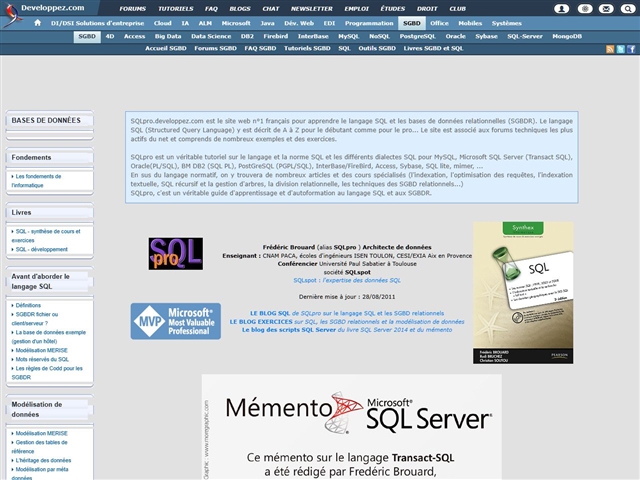Click the round settings icon in header

pos(585,9)
